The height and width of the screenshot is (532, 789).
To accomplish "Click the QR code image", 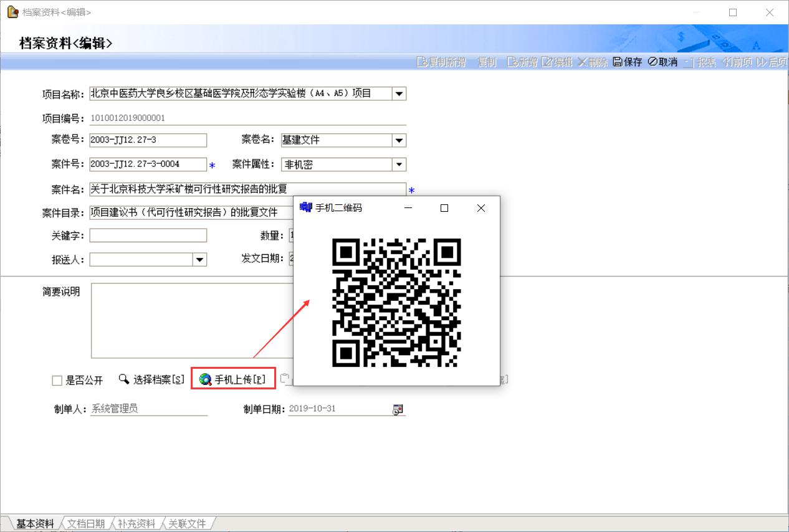I will (396, 303).
